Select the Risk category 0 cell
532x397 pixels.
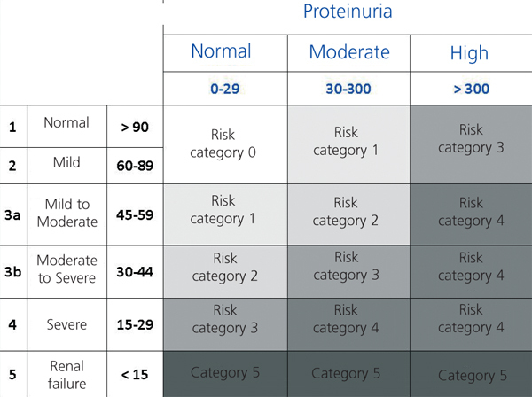tap(223, 144)
